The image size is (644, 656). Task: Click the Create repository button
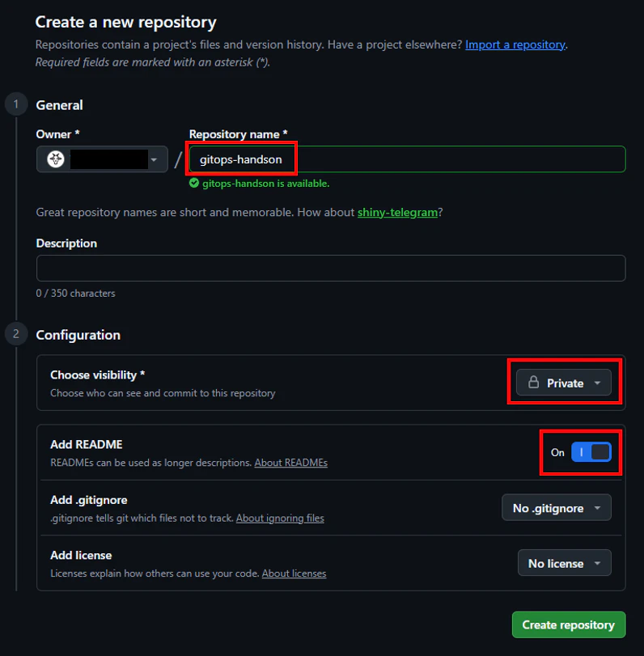pos(569,624)
